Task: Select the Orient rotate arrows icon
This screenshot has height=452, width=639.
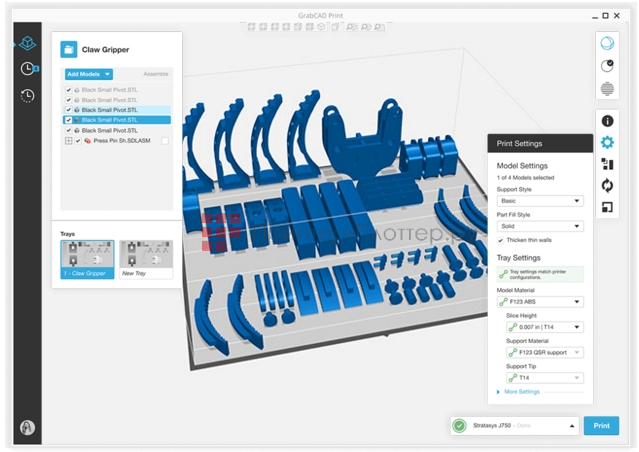Action: 607,186
